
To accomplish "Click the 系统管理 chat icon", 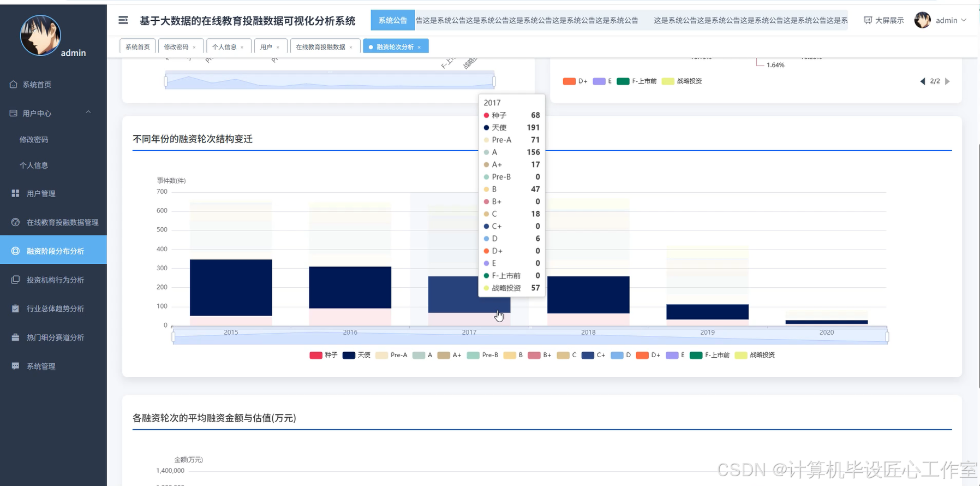I will point(15,366).
